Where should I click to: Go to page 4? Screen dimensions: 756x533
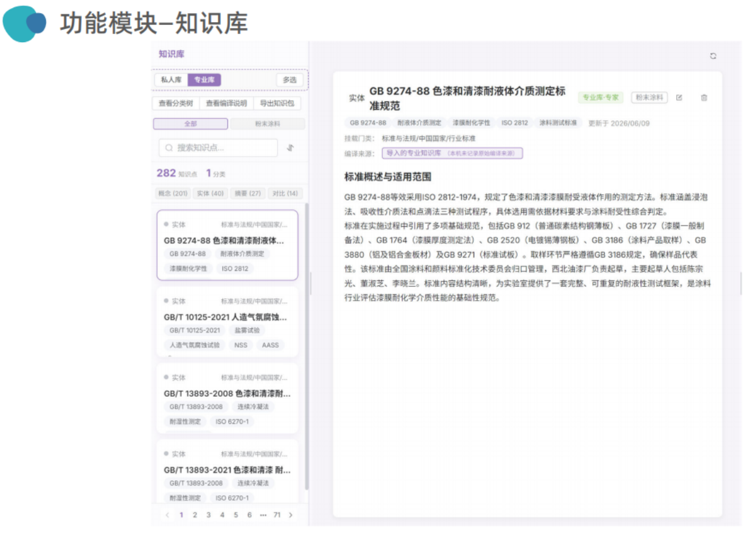[x=222, y=515]
